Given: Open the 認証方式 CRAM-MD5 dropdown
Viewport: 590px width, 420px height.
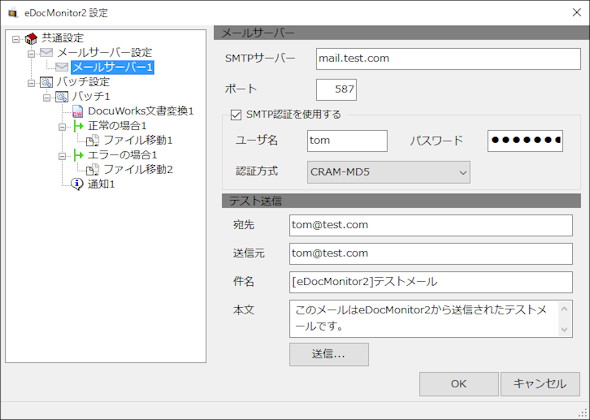Looking at the screenshot, I should pos(388,172).
